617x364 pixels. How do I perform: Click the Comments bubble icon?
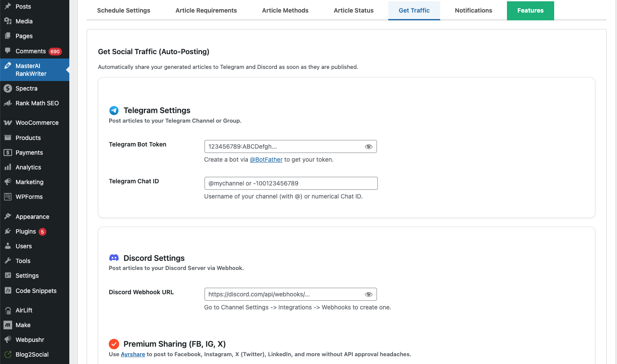[x=8, y=51]
